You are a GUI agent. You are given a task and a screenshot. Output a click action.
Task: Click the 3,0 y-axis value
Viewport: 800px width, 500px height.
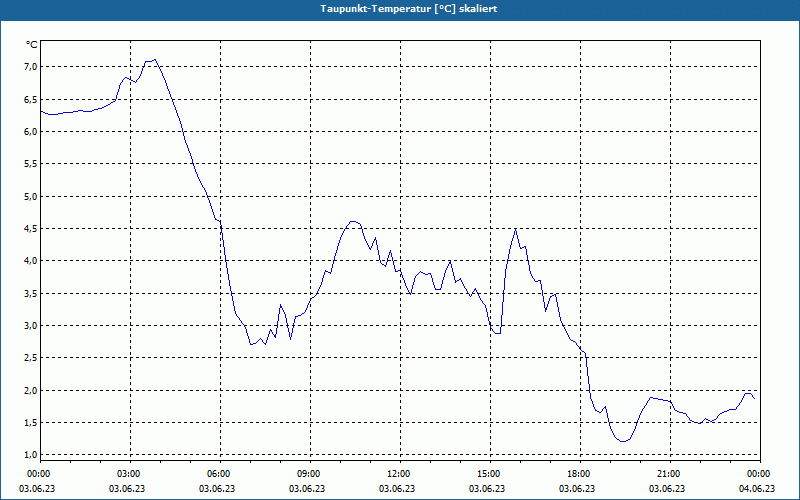click(31, 326)
